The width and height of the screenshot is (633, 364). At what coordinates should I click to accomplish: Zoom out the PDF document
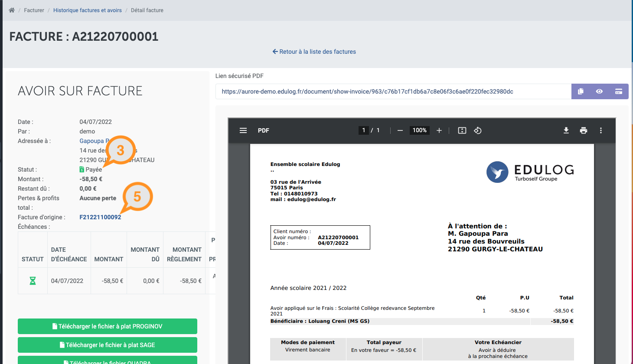click(x=400, y=130)
